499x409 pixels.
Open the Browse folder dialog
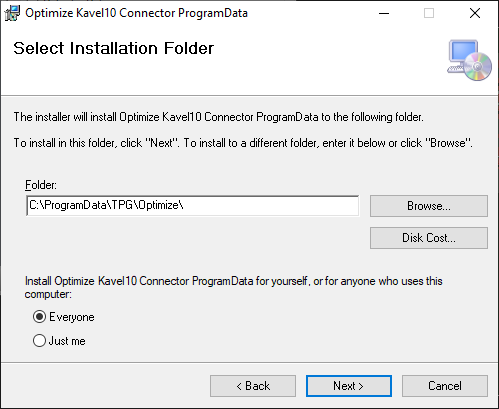coord(429,206)
